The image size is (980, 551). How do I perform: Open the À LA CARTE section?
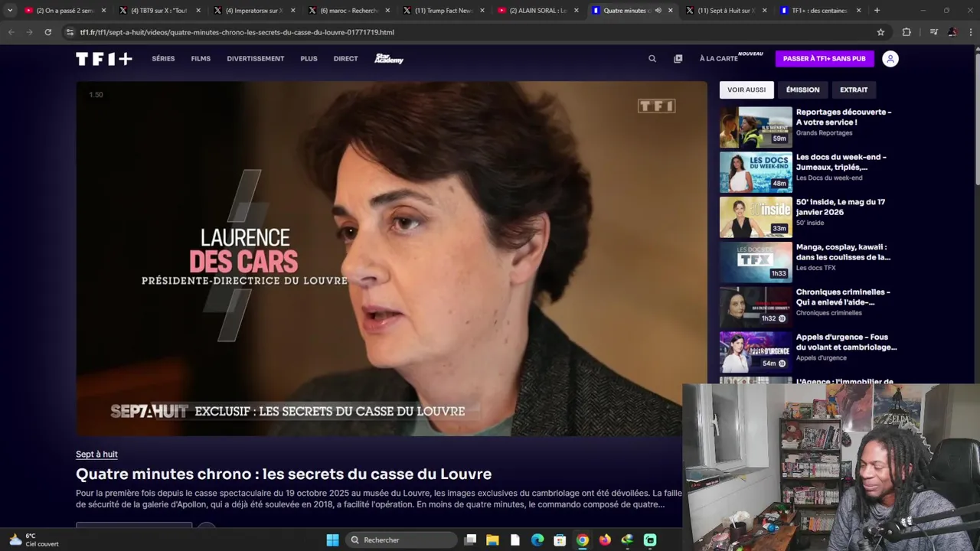718,59
